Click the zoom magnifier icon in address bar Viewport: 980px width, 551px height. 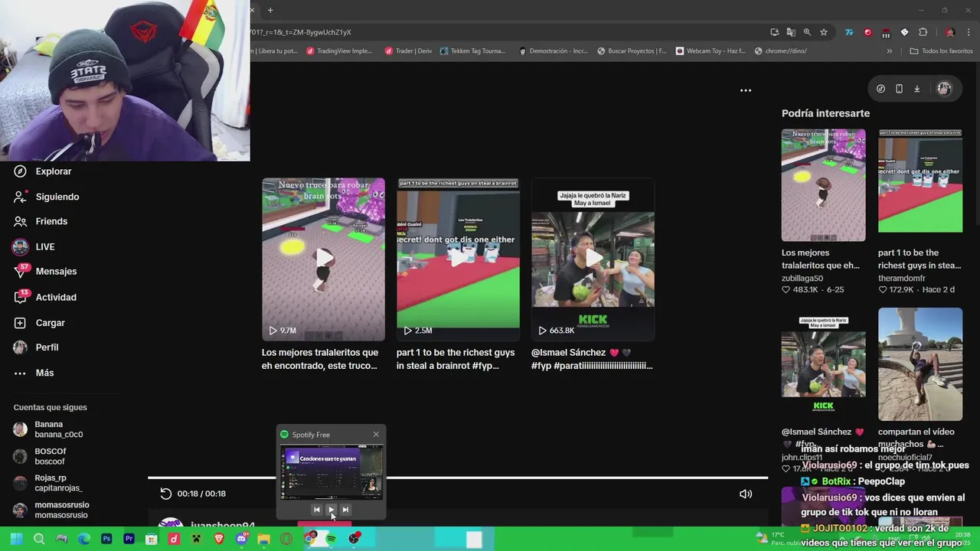[807, 32]
